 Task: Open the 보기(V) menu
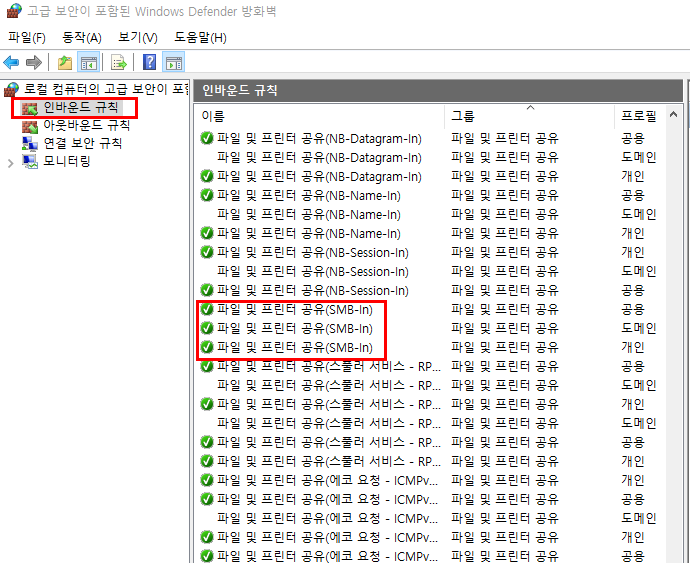point(138,38)
